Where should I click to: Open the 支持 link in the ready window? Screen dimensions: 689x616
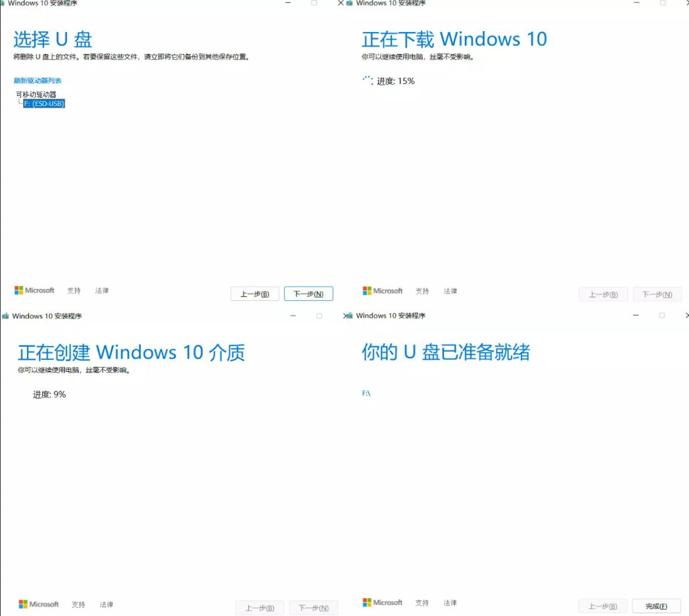tap(422, 602)
